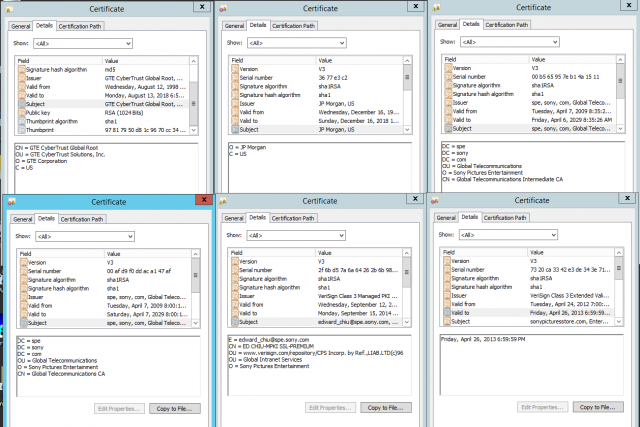Click 'CN = Global Telecommunications Intermediate CA' detail text

click(x=502, y=179)
